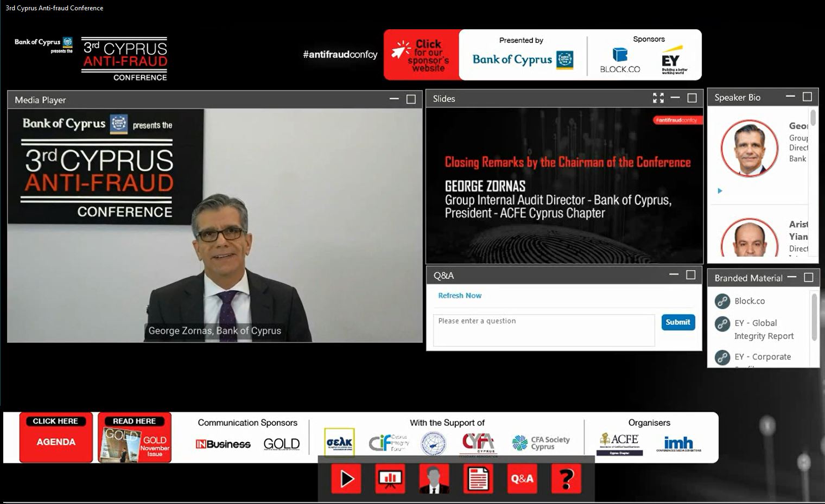
Task: Click the sponsor's website red banner
Action: [x=422, y=55]
